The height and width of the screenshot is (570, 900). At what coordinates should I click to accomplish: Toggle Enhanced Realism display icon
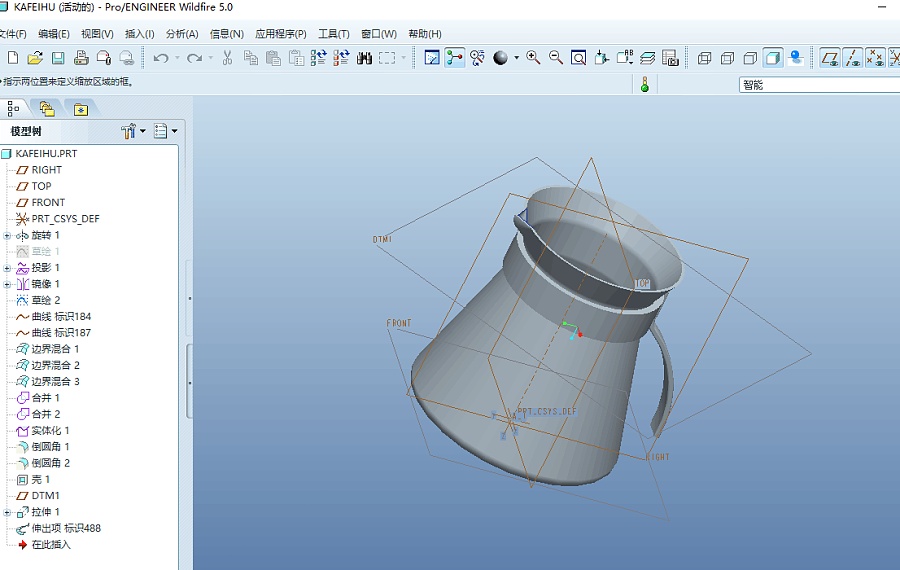point(796,58)
